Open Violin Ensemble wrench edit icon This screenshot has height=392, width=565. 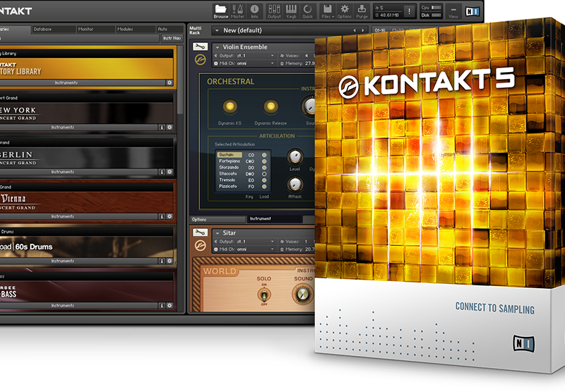coord(200,47)
